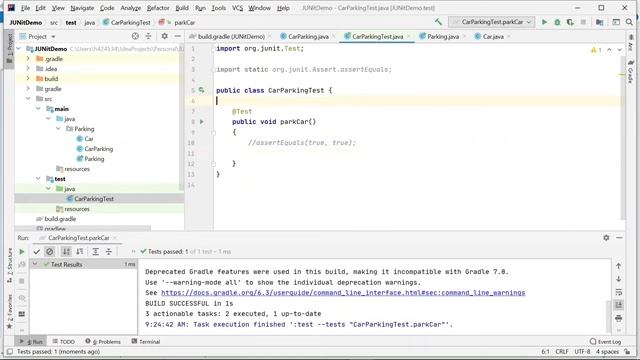Collapse the test folder
640x360 pixels.
[38, 179]
